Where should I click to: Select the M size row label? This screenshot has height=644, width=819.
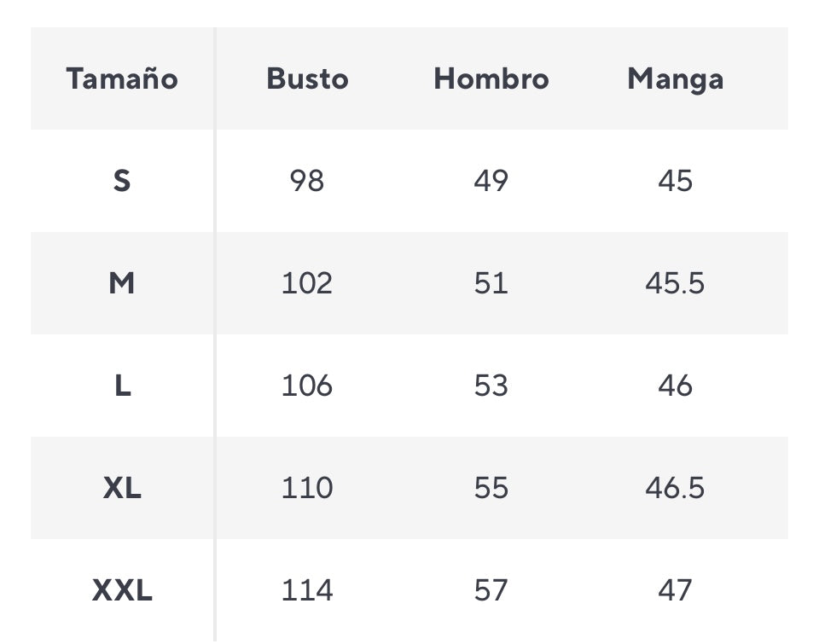[x=122, y=283]
